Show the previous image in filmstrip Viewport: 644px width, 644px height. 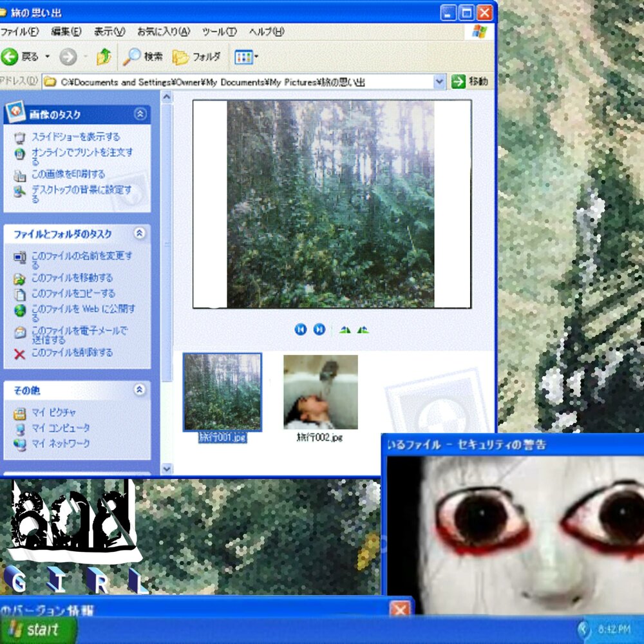300,330
